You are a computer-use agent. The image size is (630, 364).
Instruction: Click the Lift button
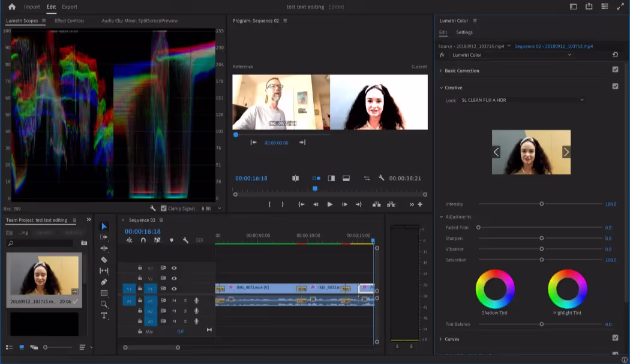pos(376,204)
